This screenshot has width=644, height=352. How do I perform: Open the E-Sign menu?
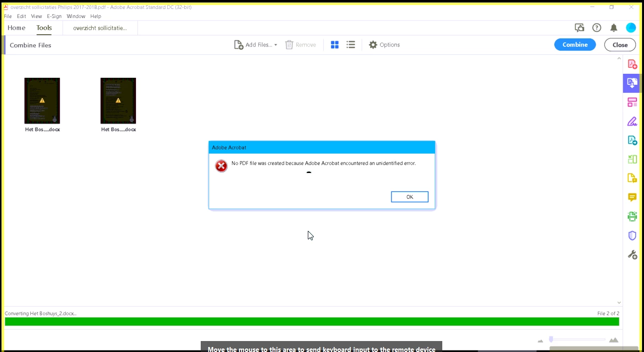pos(54,16)
